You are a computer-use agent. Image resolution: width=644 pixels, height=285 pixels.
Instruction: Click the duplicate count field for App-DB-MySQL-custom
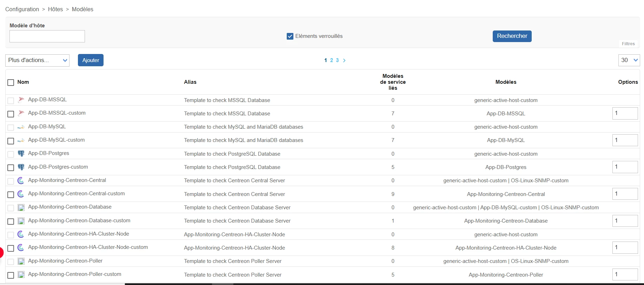click(x=625, y=140)
